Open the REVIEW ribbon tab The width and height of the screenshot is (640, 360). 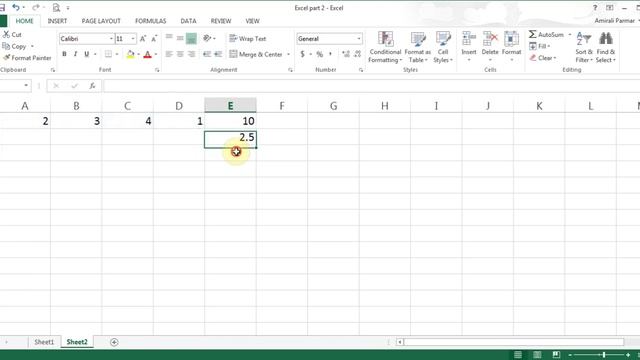click(x=221, y=21)
